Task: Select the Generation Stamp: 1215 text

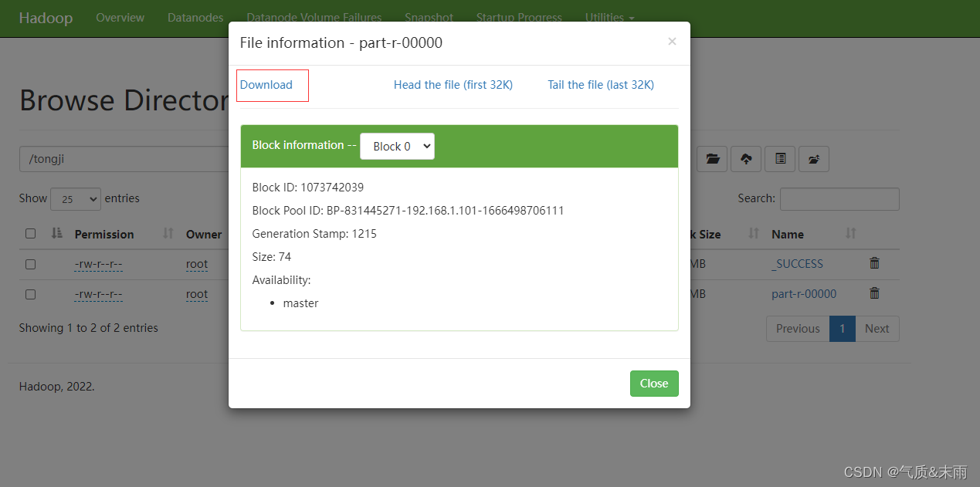Action: [314, 234]
